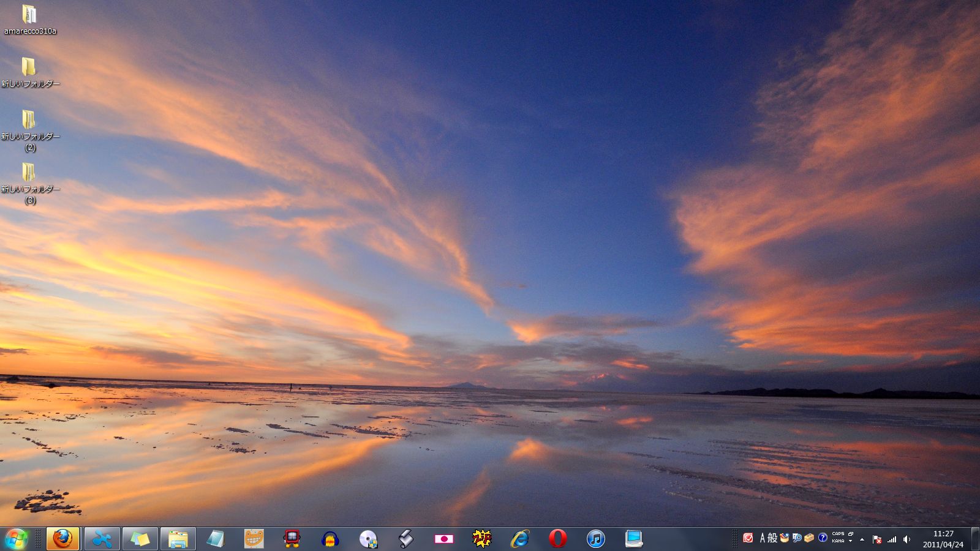Select the 新しいフォルダー (3) folder
The image size is (980, 551).
coord(30,183)
